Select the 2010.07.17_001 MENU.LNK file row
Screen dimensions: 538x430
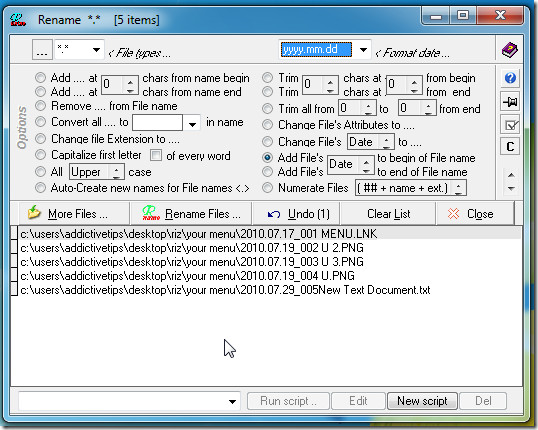click(266, 234)
